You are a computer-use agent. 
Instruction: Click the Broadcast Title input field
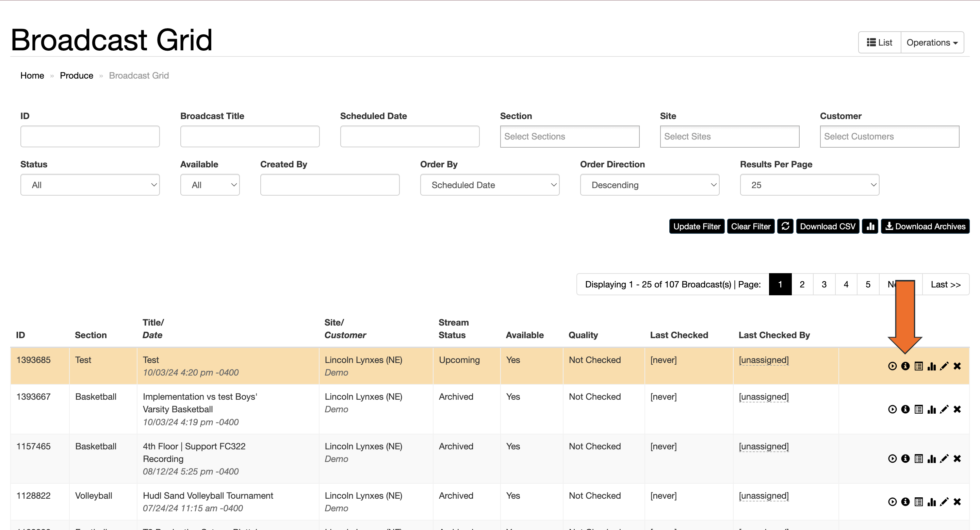click(250, 136)
